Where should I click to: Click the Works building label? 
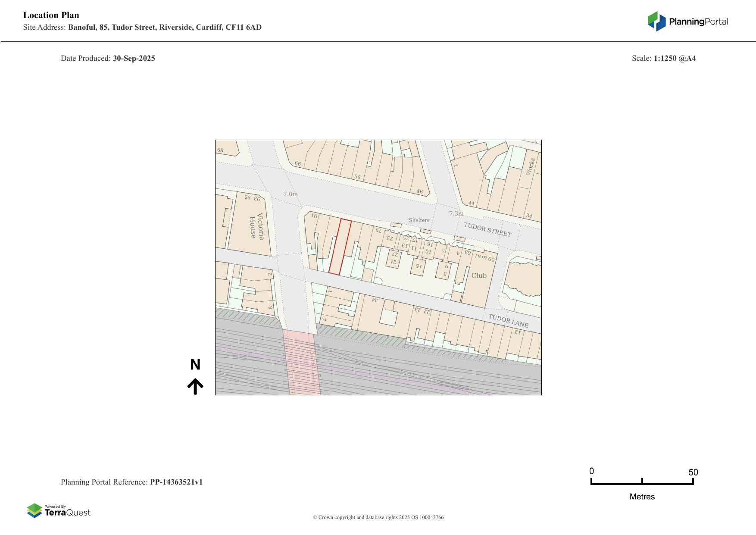(531, 166)
